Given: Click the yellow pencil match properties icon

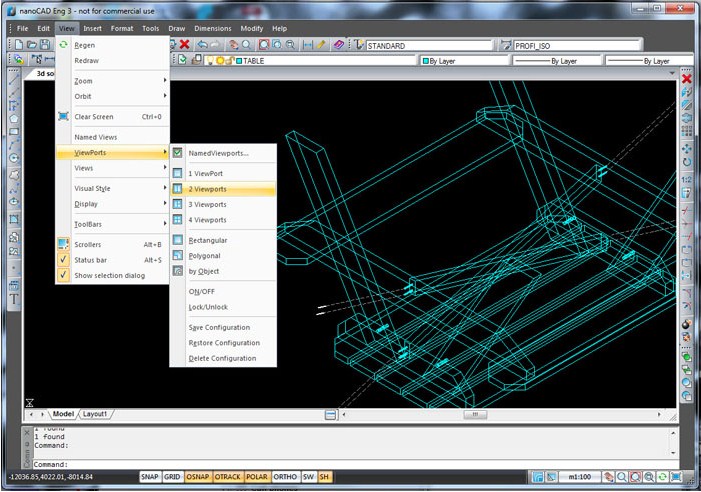Looking at the screenshot, I should pos(321,44).
